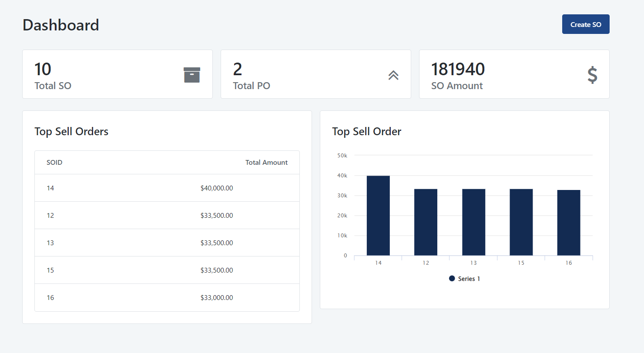Click the x-axis label 13 under the chart
644x353 pixels.
pos(473,263)
